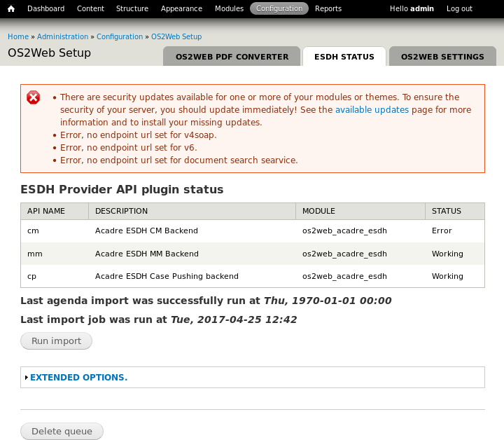Image resolution: width=504 pixels, height=440 pixels.
Task: Click the admin user link
Action: tap(421, 8)
